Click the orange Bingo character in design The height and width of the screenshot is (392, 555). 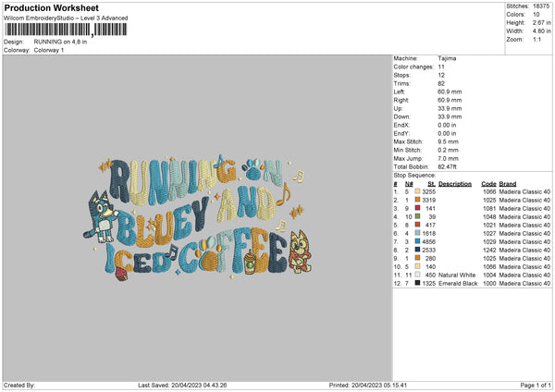point(300,251)
